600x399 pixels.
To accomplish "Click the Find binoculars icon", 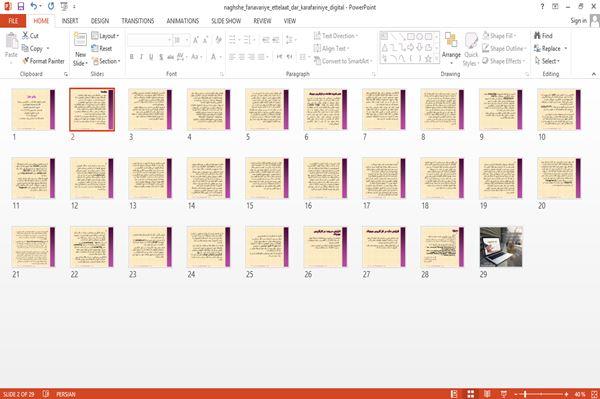I will [537, 36].
